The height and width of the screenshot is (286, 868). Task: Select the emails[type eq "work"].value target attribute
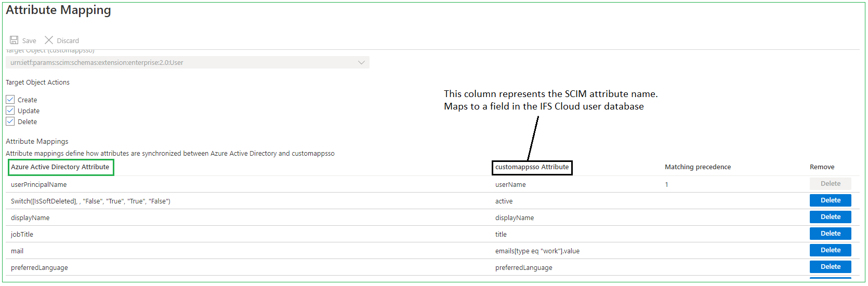(x=537, y=251)
